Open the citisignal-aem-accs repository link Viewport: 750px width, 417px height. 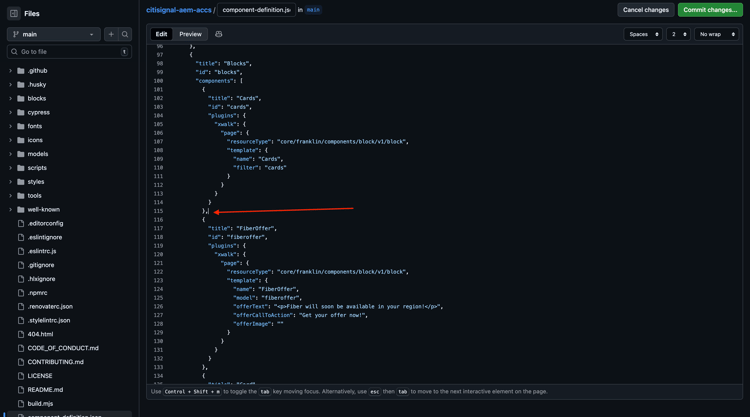[178, 10]
